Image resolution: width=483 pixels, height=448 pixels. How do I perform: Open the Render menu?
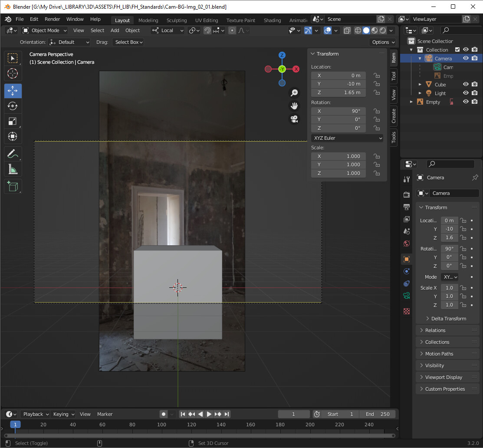coord(53,19)
